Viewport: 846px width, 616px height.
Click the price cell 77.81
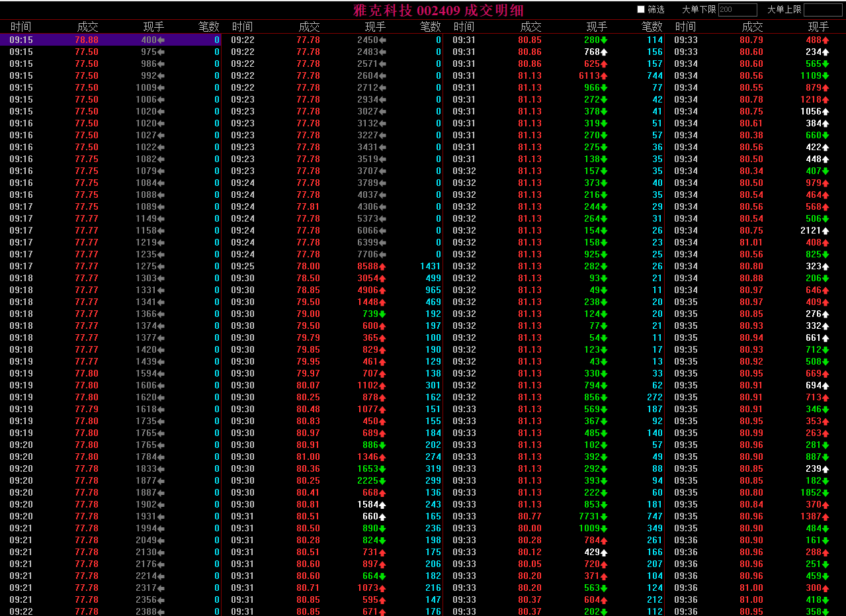308,206
